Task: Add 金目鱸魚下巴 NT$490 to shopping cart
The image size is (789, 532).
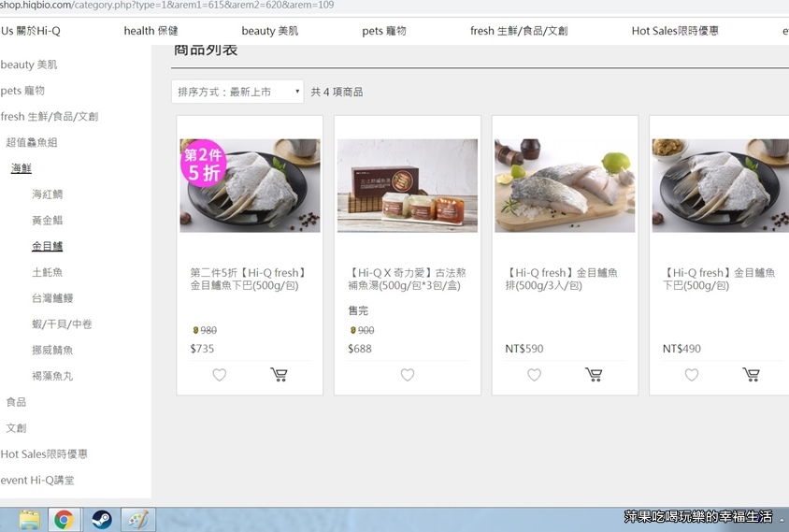Action: 752,375
